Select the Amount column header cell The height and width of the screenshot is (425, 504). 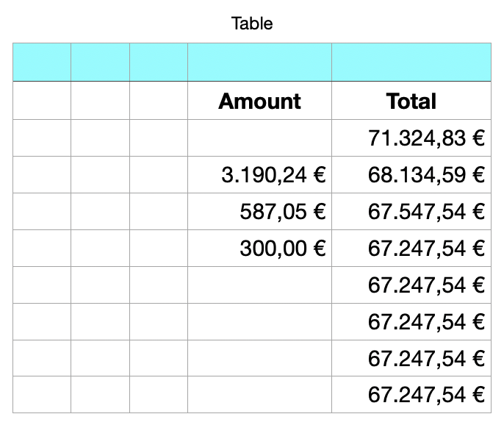pos(260,101)
